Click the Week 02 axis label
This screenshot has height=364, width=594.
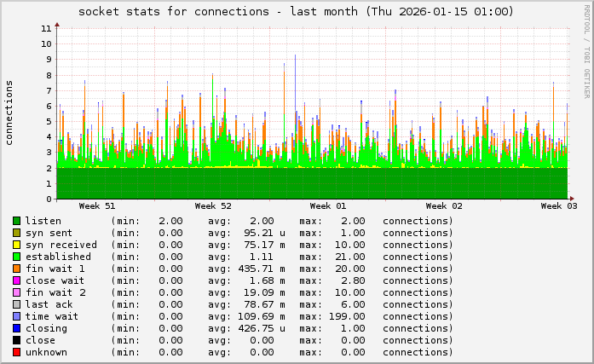[444, 205]
